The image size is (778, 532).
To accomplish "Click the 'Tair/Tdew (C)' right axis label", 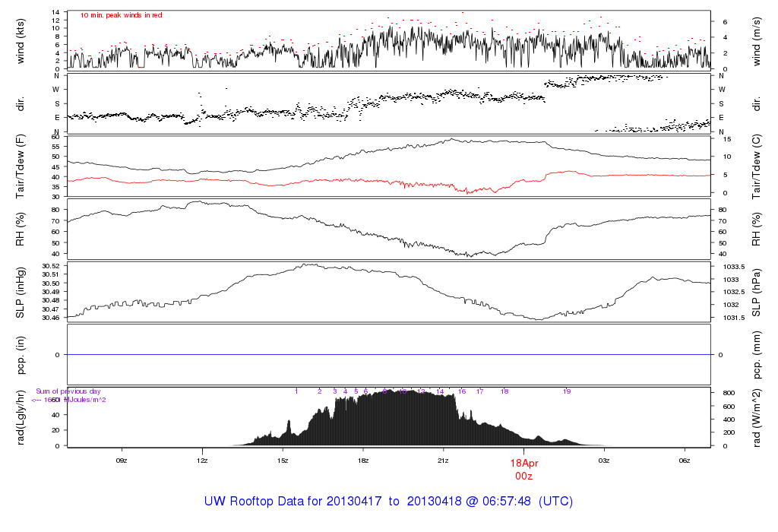I will point(757,166).
